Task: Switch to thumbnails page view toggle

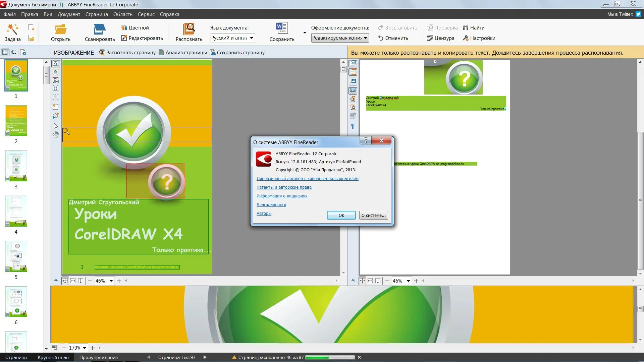Action: coord(5,52)
